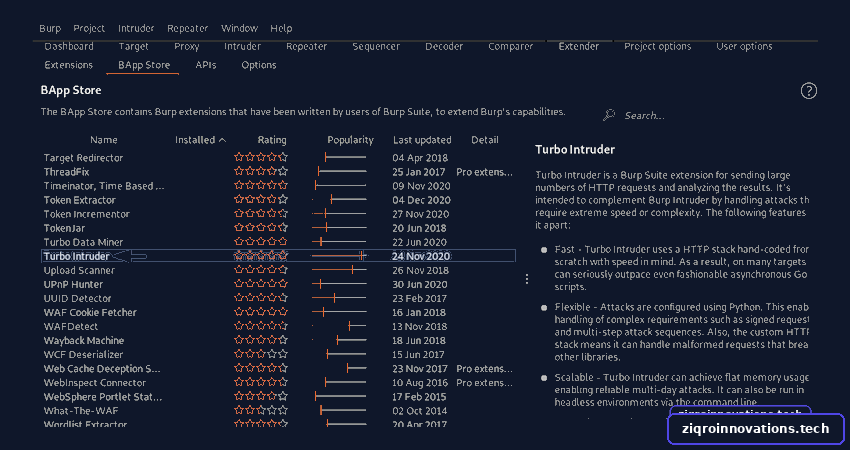Image resolution: width=850 pixels, height=450 pixels.
Task: Open the Intruder menu
Action: [x=136, y=28]
